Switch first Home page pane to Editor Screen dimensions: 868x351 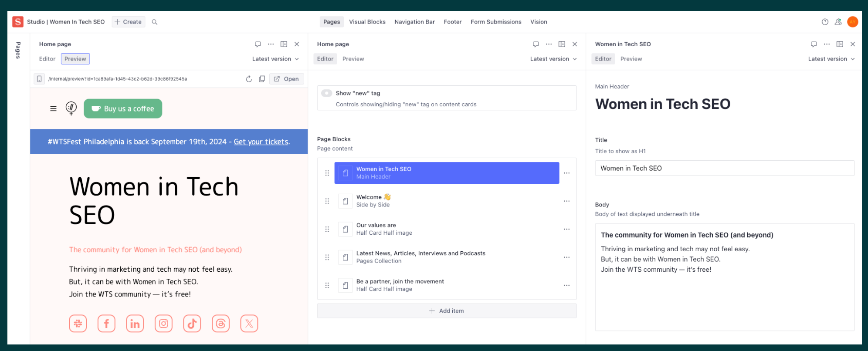pos(47,59)
